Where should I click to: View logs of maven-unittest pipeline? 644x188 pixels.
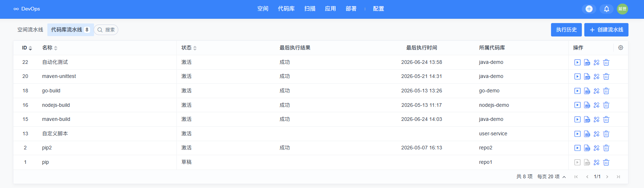click(x=587, y=76)
